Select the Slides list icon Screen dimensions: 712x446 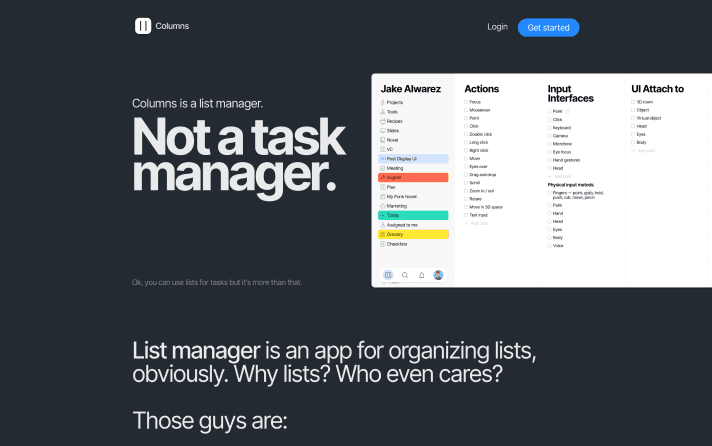point(382,131)
